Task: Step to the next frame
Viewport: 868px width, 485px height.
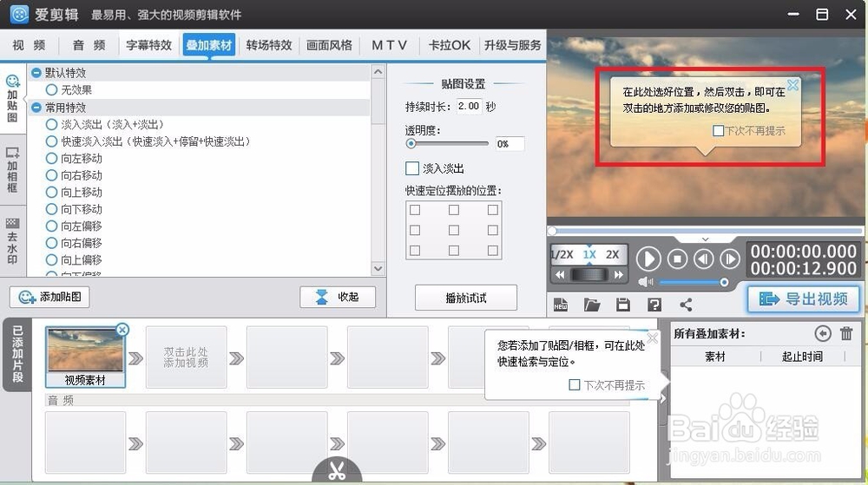Action: click(x=730, y=259)
